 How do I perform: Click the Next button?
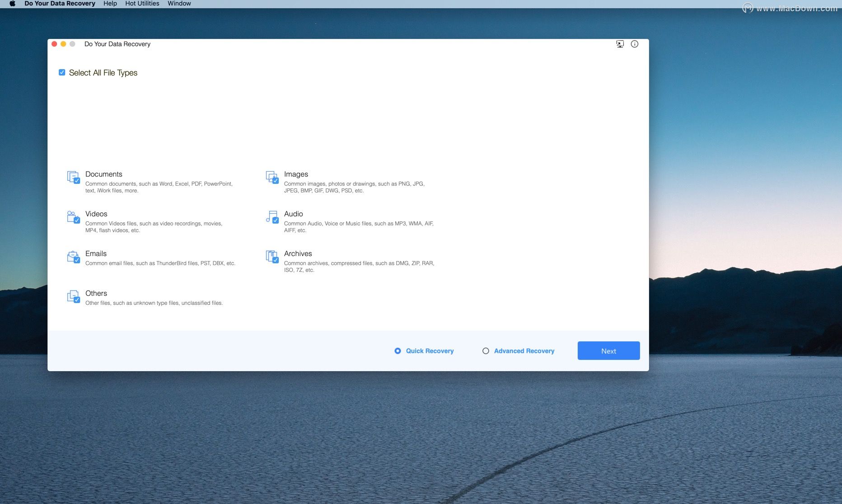[608, 351]
